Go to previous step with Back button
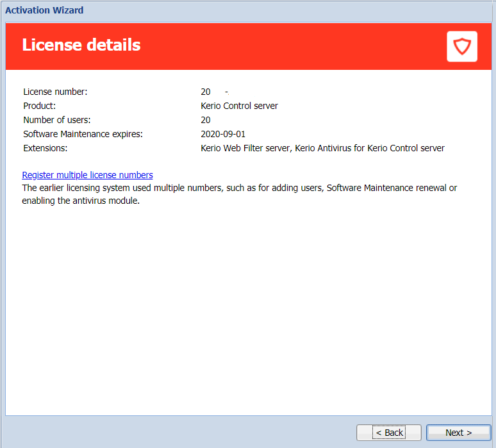The width and height of the screenshot is (496, 448). 389,433
